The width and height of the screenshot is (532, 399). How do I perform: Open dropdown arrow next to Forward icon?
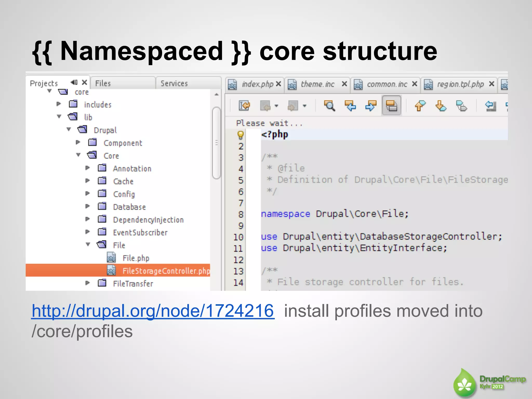pyautogui.click(x=304, y=106)
